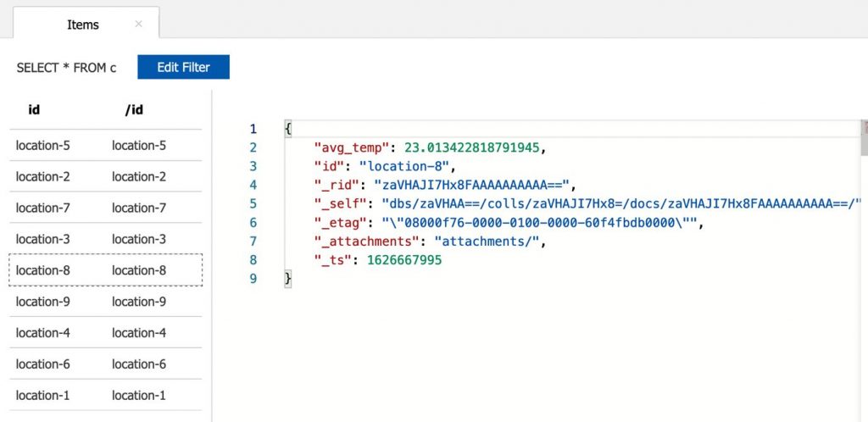Click the _ts timestamp value 1626667995
The width and height of the screenshot is (868, 422).
pyautogui.click(x=404, y=260)
